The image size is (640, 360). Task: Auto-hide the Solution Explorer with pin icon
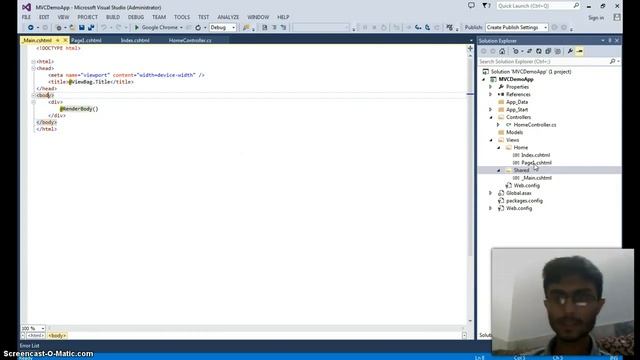(610, 41)
